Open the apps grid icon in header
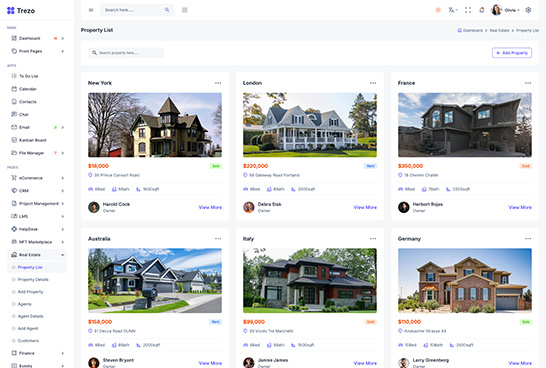Screen dimensions: 546x368 coord(185,10)
